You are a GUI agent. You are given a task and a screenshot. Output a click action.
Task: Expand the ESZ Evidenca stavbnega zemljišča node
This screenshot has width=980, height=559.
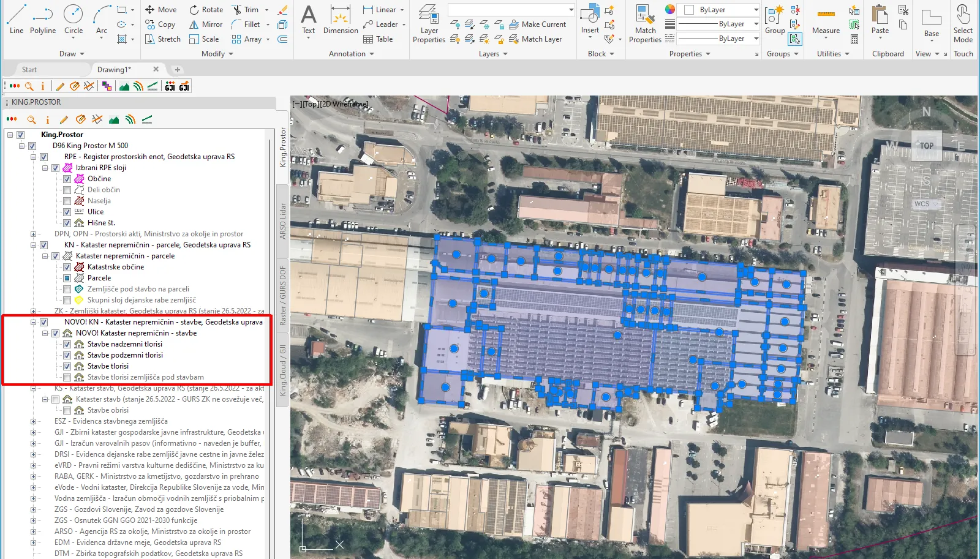point(34,421)
